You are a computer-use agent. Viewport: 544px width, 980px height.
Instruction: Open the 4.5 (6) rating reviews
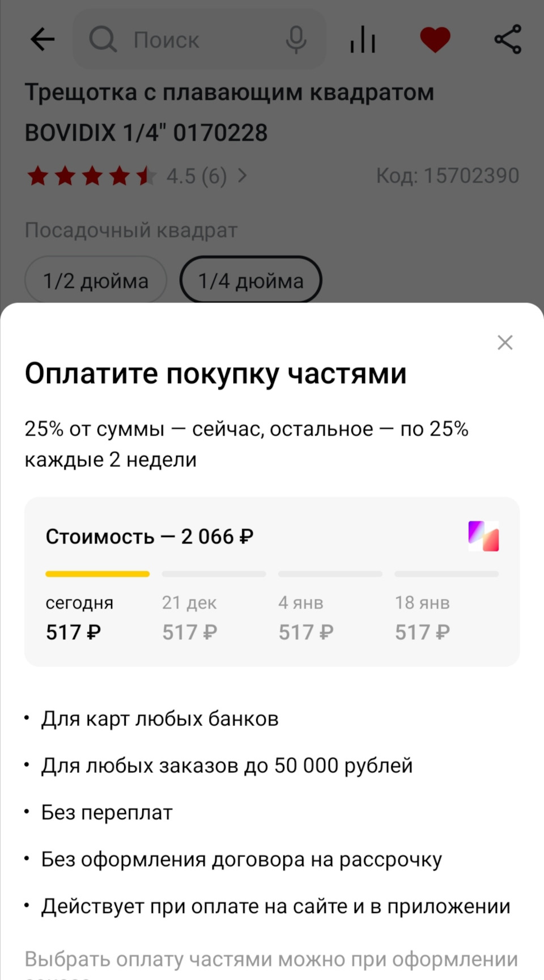(196, 176)
